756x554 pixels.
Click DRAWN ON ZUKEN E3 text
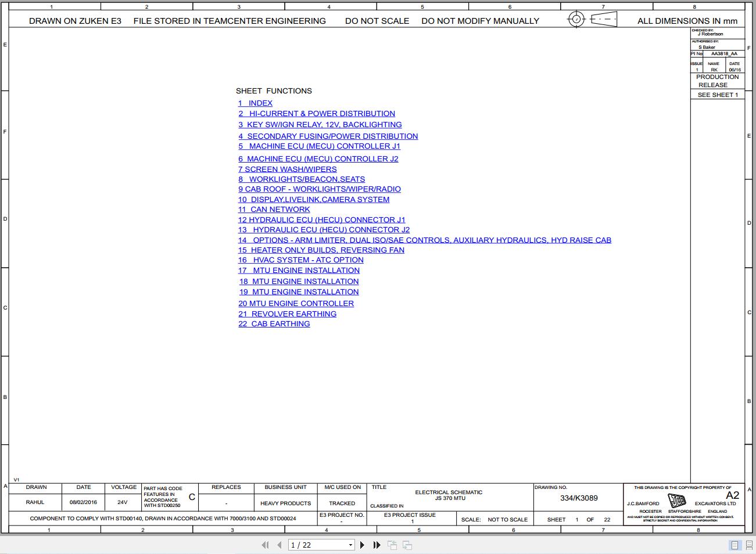coord(75,21)
